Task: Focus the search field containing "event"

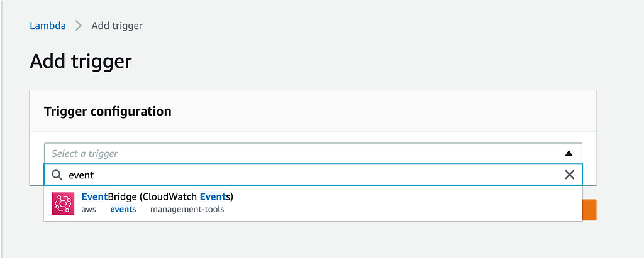Action: click(x=313, y=175)
